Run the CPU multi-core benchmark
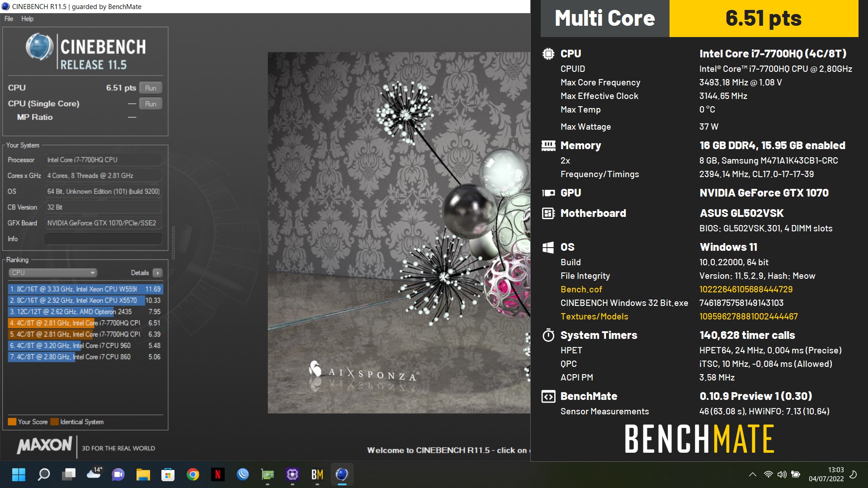Viewport: 868px width, 488px height. (x=151, y=88)
